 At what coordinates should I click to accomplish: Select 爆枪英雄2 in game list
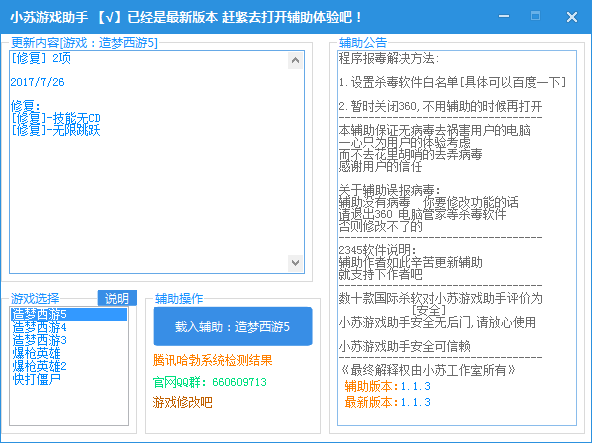pyautogui.click(x=39, y=366)
